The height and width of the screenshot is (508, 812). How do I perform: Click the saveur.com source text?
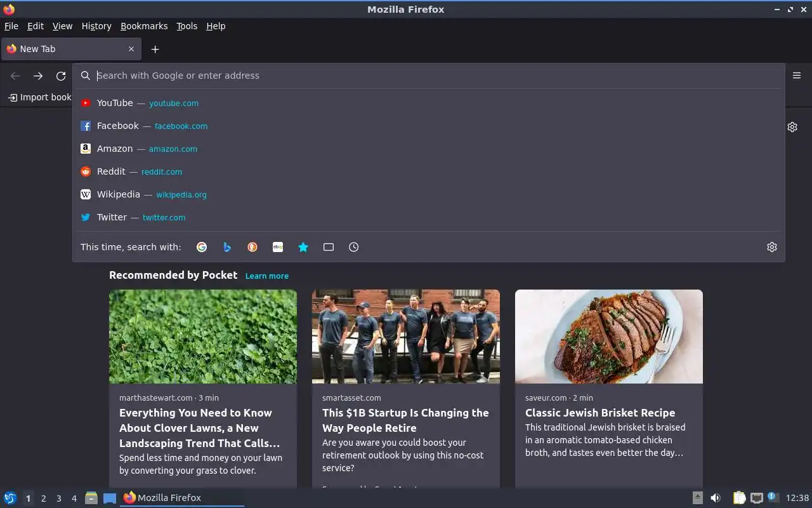546,398
